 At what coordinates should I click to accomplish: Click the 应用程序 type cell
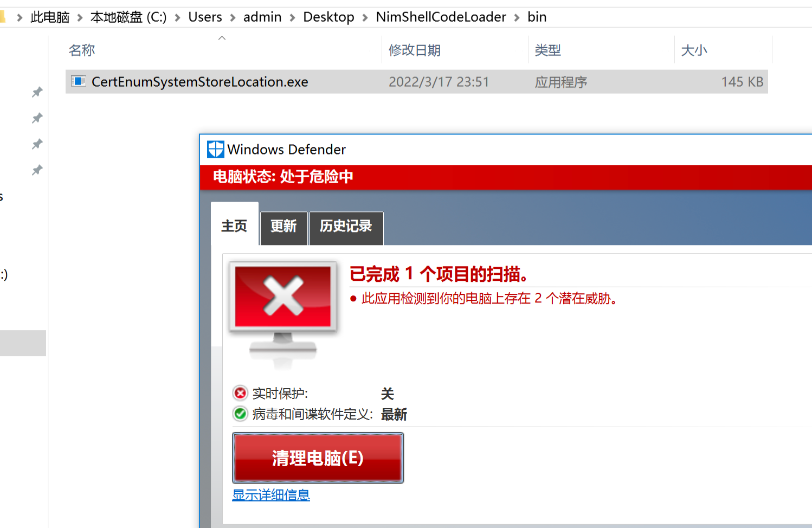pyautogui.click(x=561, y=82)
